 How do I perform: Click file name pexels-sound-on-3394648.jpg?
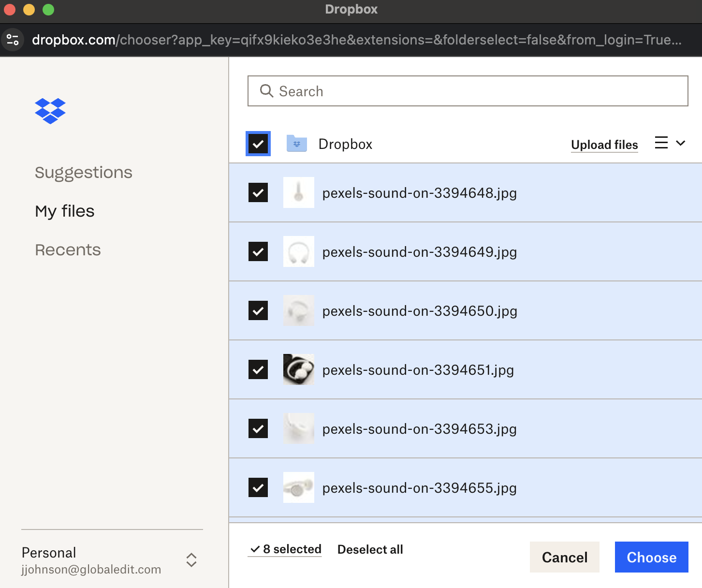(420, 193)
